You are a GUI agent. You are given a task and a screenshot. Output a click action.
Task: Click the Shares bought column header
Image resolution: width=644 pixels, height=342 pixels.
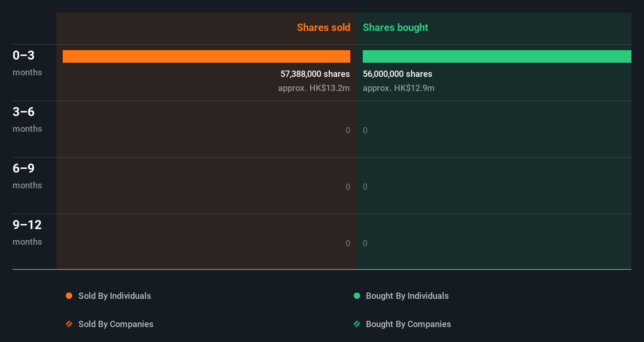click(395, 27)
